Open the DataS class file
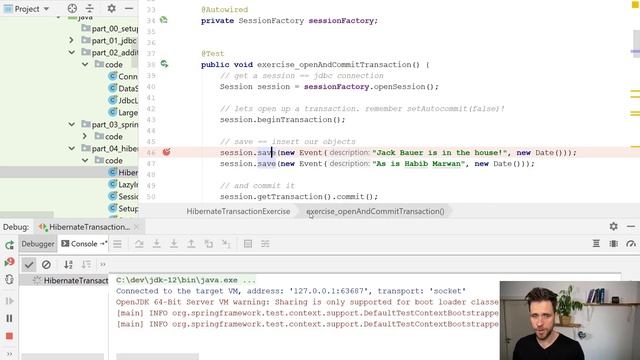Screen dimensions: 640x360 pos(123,88)
